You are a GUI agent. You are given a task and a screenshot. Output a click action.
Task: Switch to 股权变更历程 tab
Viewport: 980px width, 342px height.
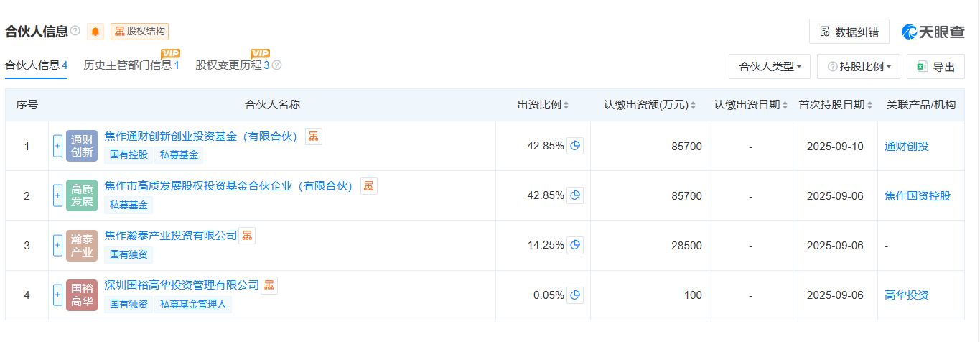(x=232, y=65)
